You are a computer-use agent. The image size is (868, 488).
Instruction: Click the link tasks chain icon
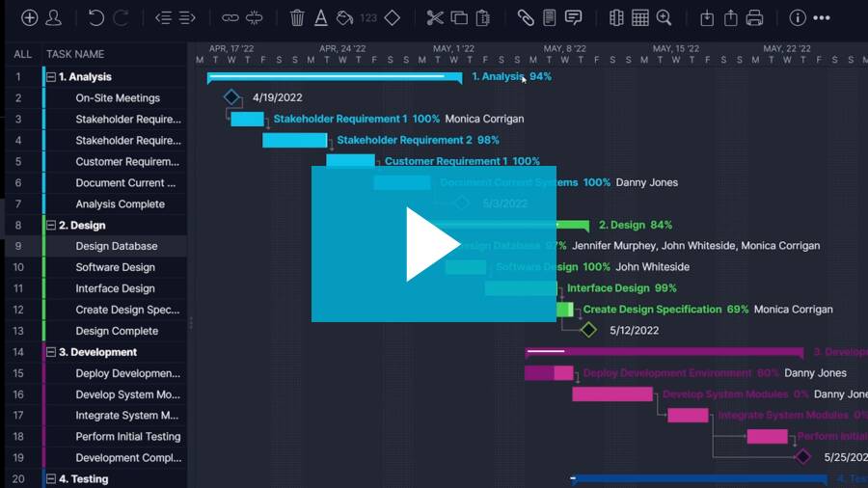[x=230, y=17]
